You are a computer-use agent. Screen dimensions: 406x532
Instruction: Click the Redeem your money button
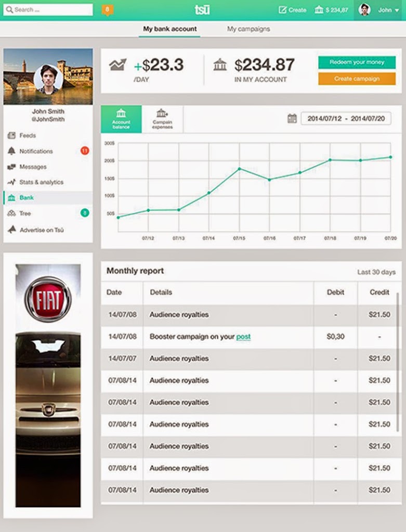(357, 62)
